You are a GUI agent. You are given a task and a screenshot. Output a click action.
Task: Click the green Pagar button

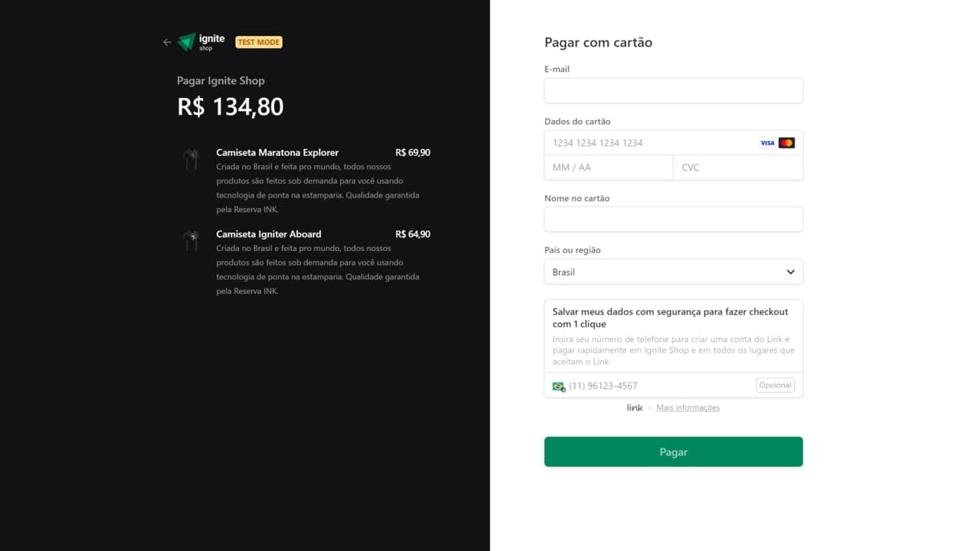673,452
